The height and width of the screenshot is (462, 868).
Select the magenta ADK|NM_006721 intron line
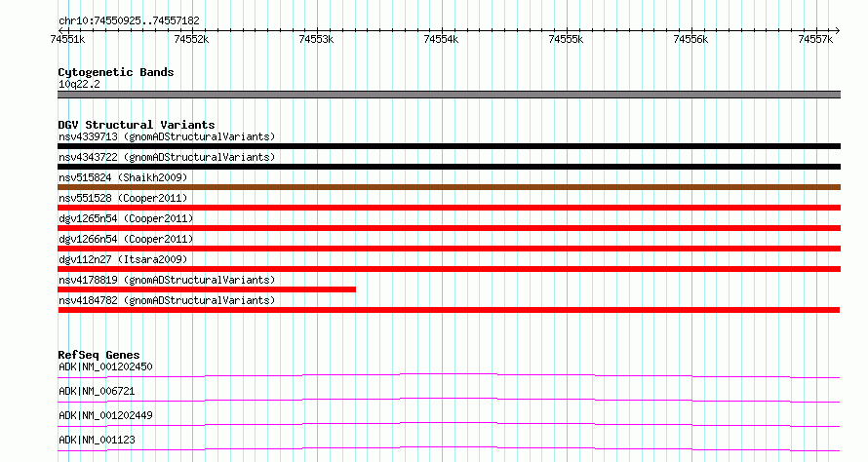[449, 401]
